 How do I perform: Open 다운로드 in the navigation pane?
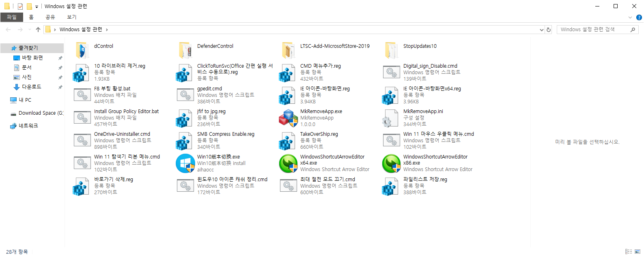32,87
